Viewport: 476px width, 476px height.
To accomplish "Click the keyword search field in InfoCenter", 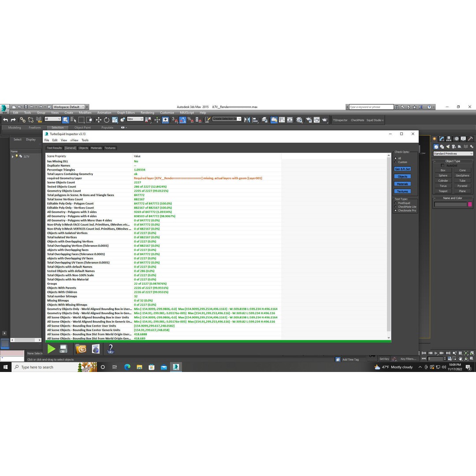I will (371, 107).
